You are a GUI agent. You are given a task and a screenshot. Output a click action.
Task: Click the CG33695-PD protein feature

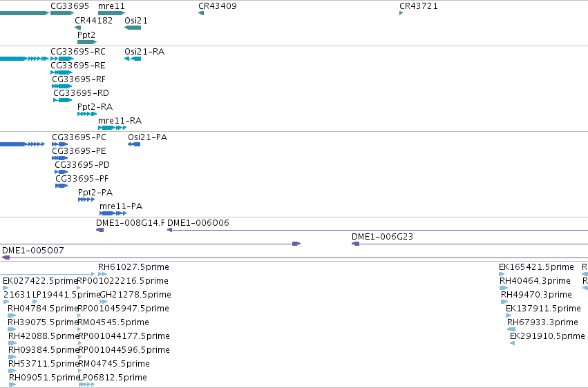(x=61, y=172)
